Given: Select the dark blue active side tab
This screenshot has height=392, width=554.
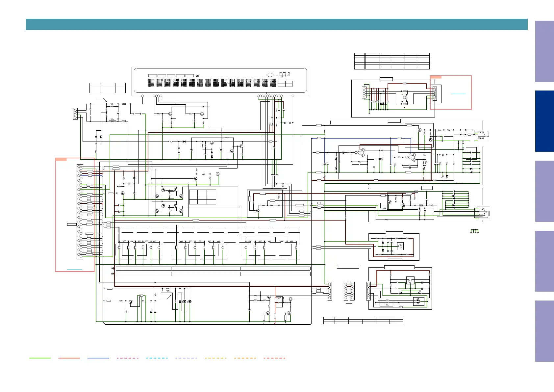Looking at the screenshot, I should click(544, 121).
